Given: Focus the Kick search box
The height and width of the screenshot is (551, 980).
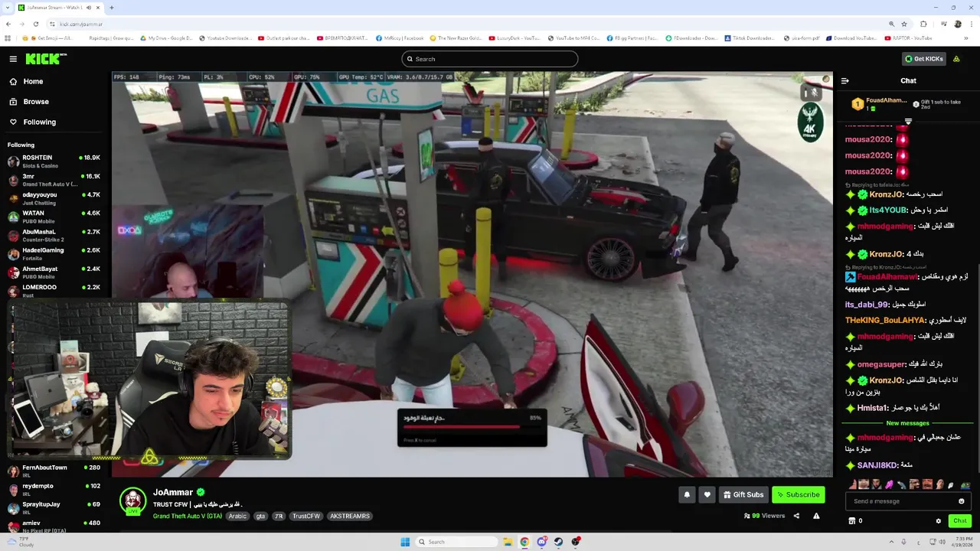Looking at the screenshot, I should [x=490, y=59].
